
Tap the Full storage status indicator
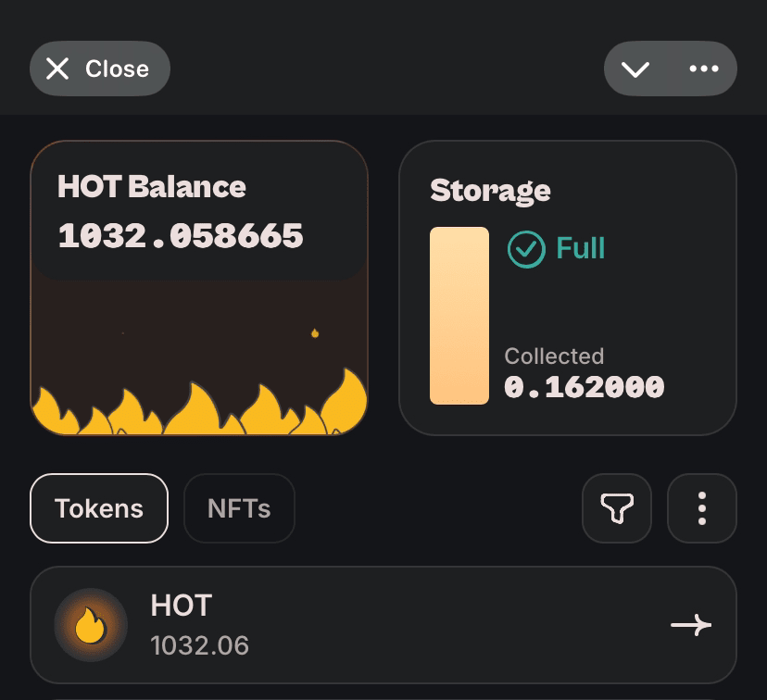[556, 248]
